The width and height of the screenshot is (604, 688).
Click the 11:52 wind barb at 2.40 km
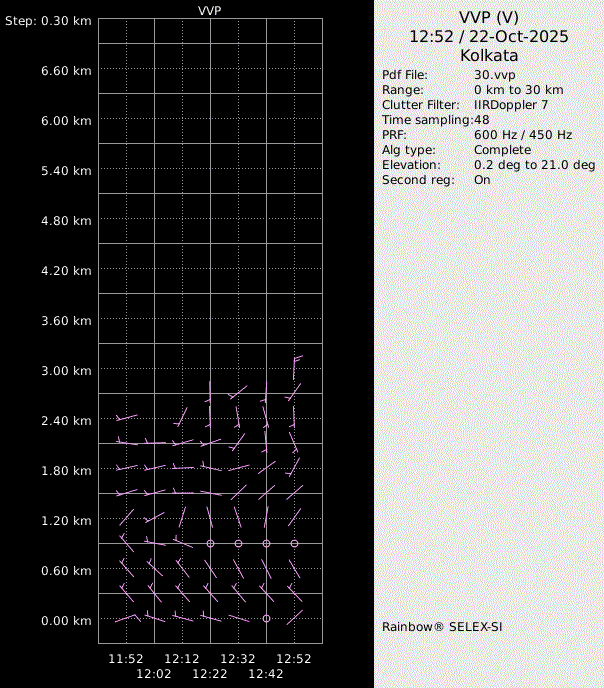(126, 418)
